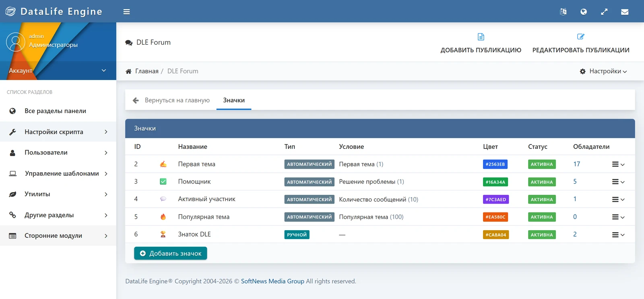Open actions menu for Популярная тема row

(x=618, y=217)
